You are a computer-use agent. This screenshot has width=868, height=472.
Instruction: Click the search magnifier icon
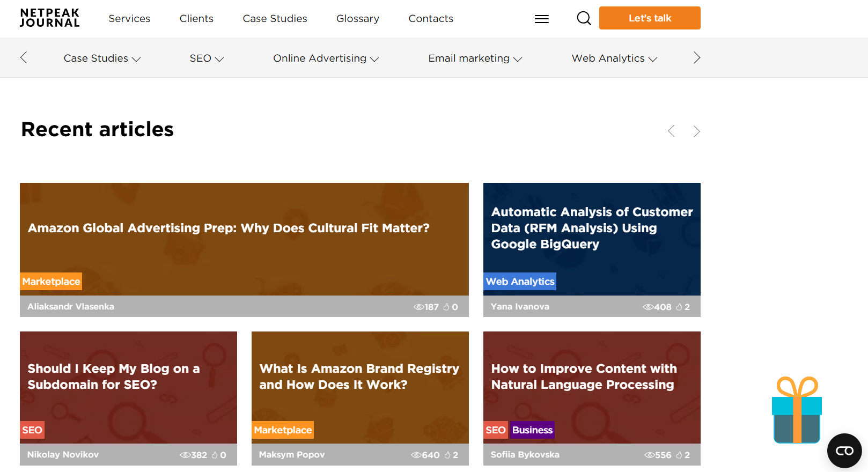tap(584, 18)
